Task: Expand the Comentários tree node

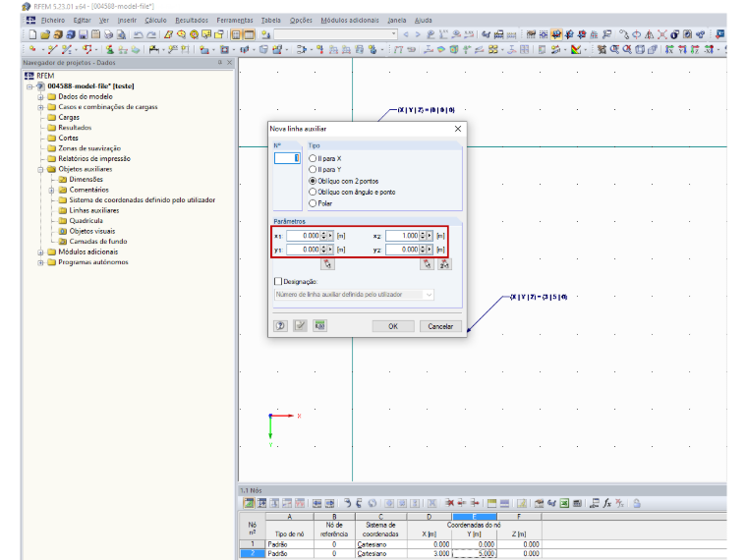Action: (51, 190)
